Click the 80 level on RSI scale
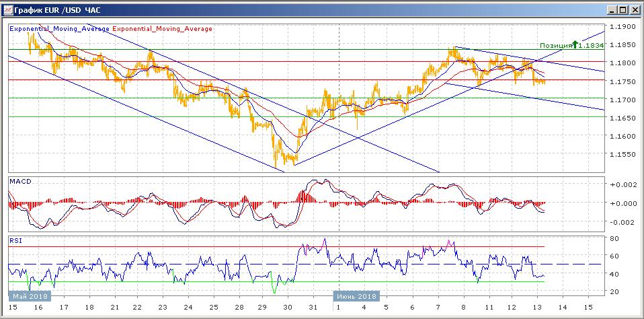Image resolution: width=644 pixels, height=319 pixels. click(614, 238)
